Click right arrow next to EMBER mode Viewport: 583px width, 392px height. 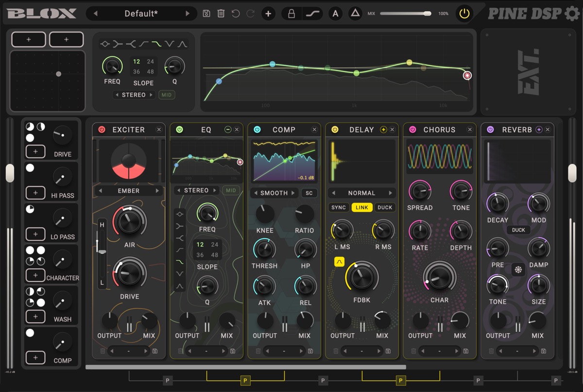pyautogui.click(x=157, y=191)
